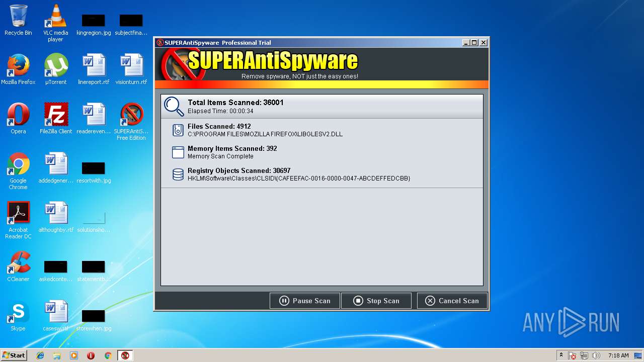Open Google Chrome desktop shortcut
Image resolution: width=644 pixels, height=362 pixels.
18,171
